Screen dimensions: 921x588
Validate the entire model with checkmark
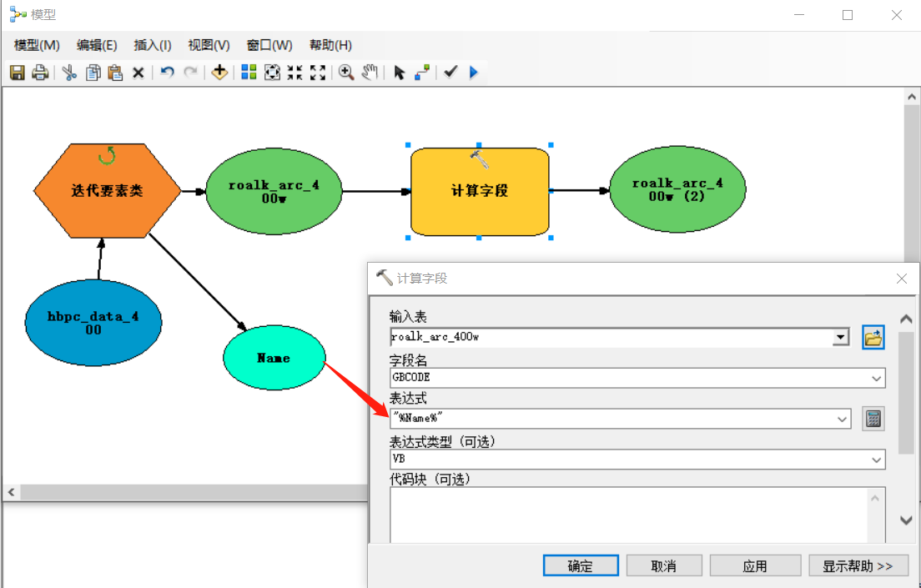(x=450, y=73)
